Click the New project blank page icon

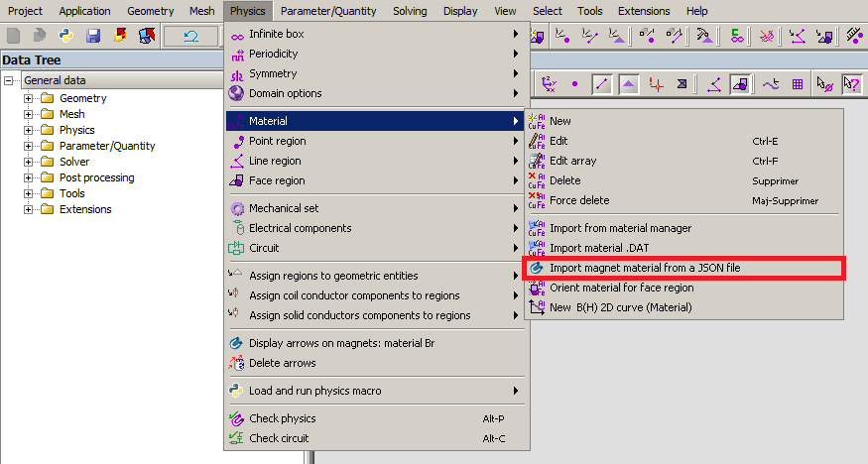[x=13, y=36]
